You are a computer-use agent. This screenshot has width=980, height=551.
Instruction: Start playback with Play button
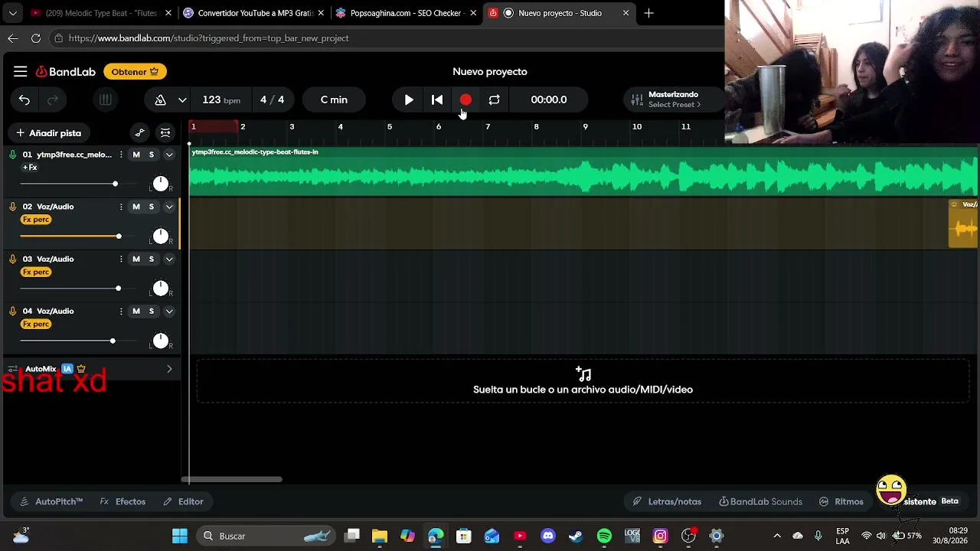coord(409,99)
